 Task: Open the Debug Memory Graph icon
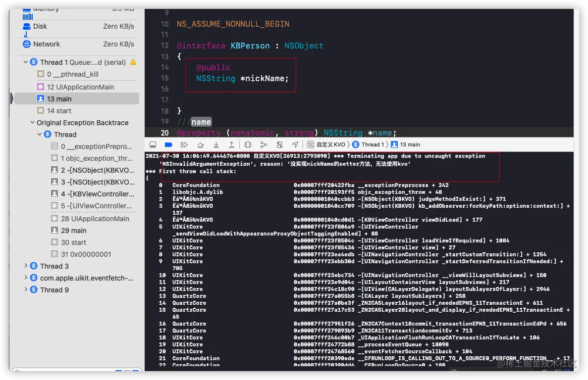pyautogui.click(x=264, y=144)
